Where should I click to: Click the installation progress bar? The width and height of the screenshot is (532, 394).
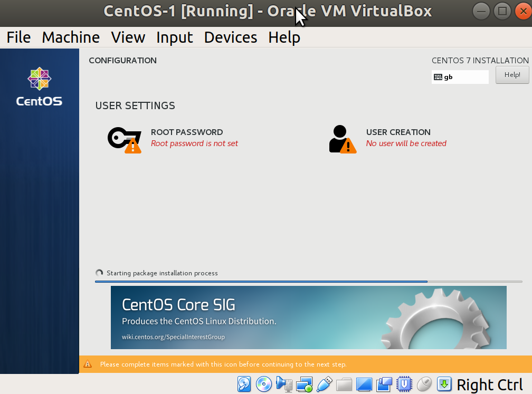click(308, 282)
